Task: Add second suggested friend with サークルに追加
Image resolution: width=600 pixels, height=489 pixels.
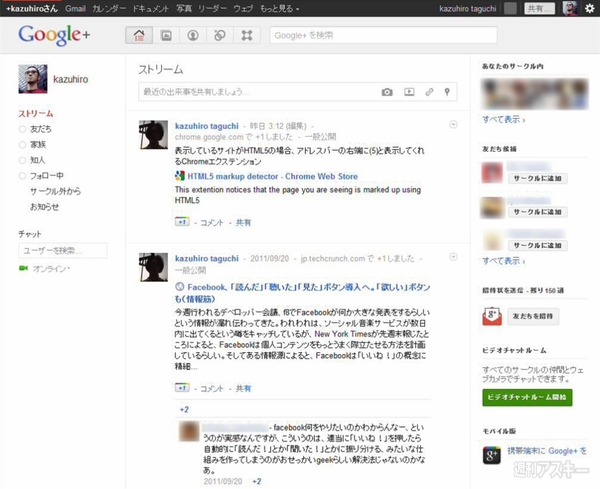Action: click(538, 212)
